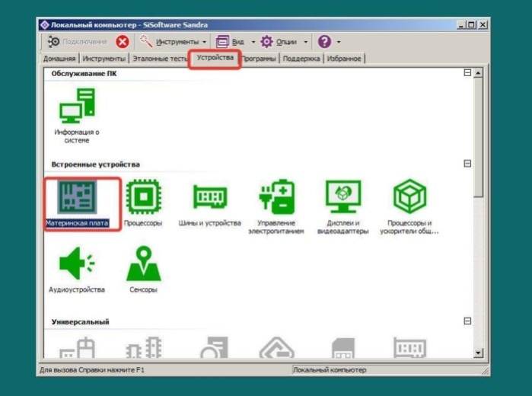Open the Процессоры module
Screen dimensions: 532x396
pyautogui.click(x=143, y=203)
